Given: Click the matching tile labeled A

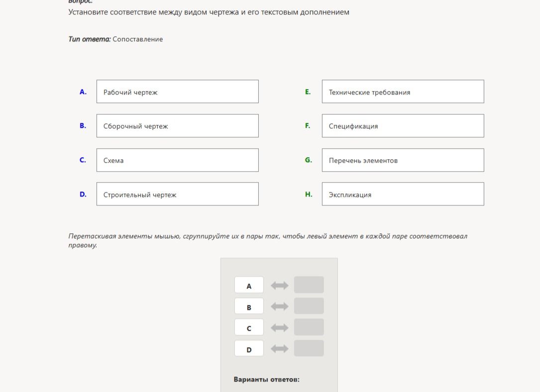Looking at the screenshot, I should (249, 285).
